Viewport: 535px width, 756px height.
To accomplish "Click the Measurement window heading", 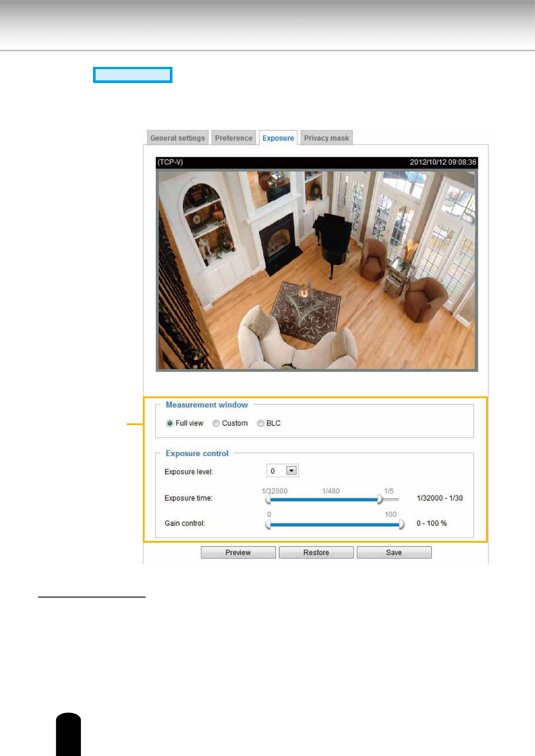I will coord(207,405).
